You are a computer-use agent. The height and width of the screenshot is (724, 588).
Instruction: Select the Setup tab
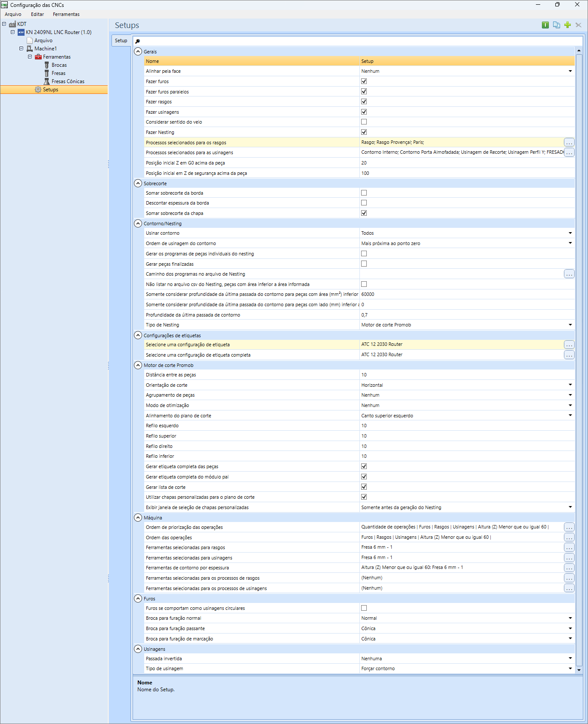[x=121, y=40]
